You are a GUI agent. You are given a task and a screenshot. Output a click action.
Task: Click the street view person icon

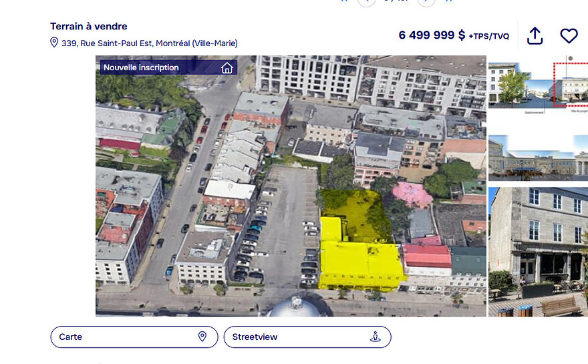point(376,336)
